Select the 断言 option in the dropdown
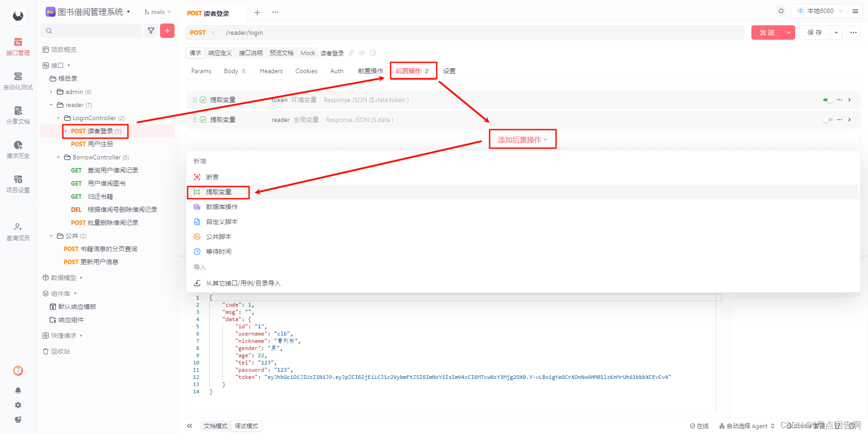 click(523, 177)
